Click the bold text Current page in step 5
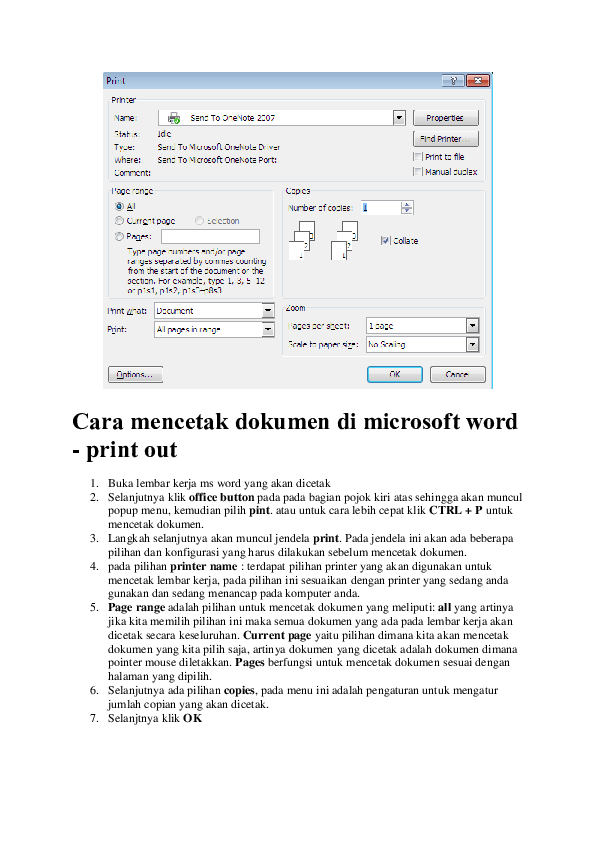595x842 pixels. (277, 635)
